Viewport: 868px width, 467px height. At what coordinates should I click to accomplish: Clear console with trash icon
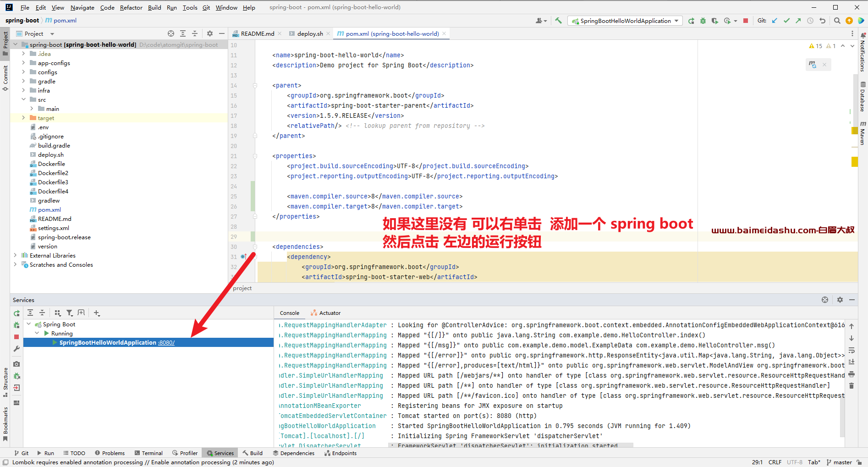click(852, 386)
